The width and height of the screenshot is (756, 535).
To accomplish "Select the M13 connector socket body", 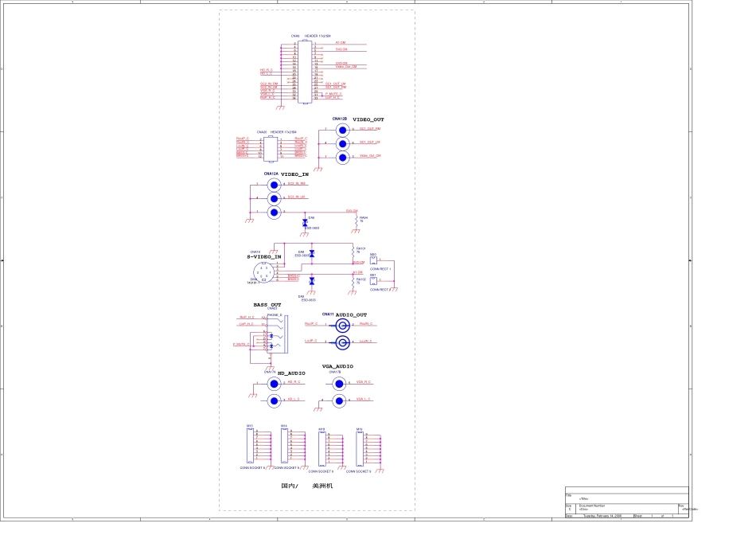I will [250, 446].
